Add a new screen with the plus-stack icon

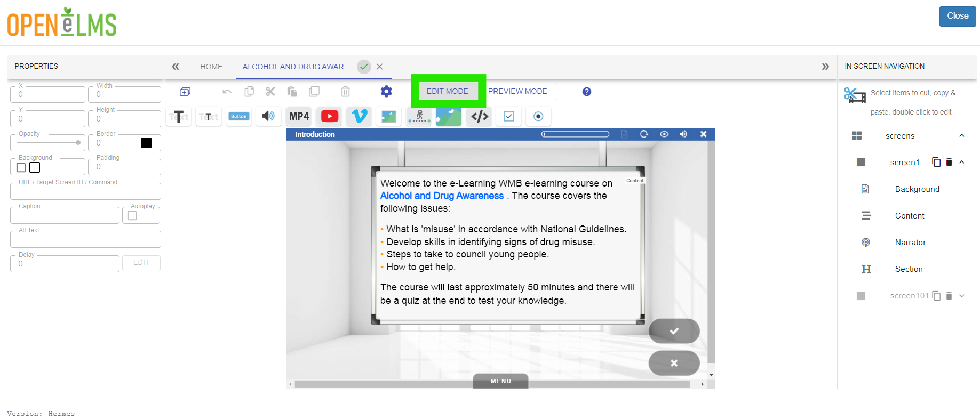pos(185,92)
